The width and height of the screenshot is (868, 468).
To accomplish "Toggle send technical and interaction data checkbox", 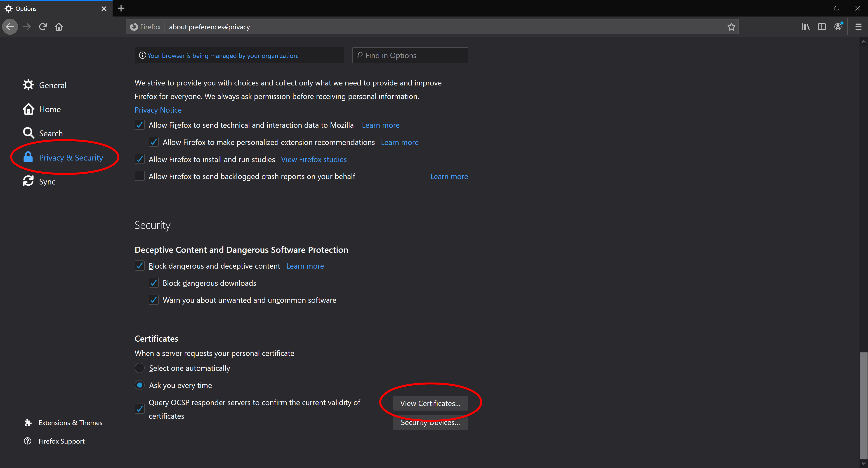I will 140,125.
